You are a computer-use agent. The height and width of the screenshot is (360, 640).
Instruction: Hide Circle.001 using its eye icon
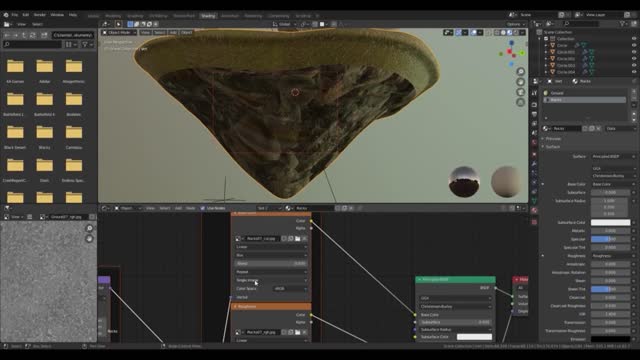(x=634, y=52)
